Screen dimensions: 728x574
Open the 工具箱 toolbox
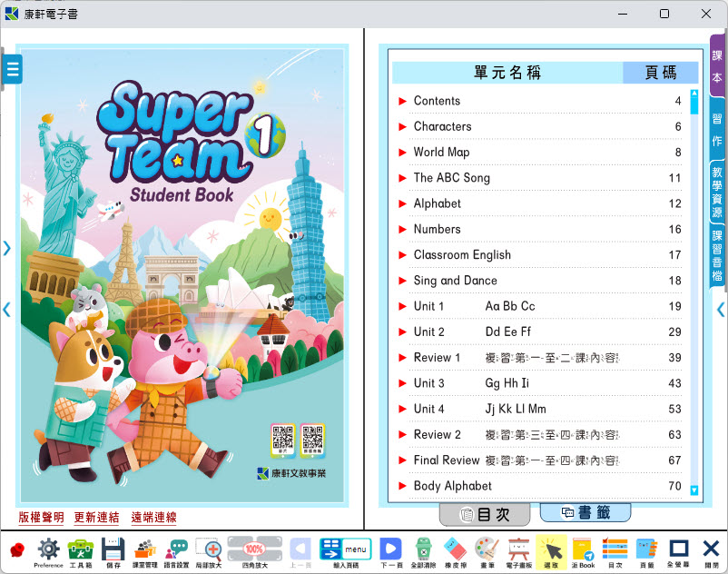click(81, 552)
